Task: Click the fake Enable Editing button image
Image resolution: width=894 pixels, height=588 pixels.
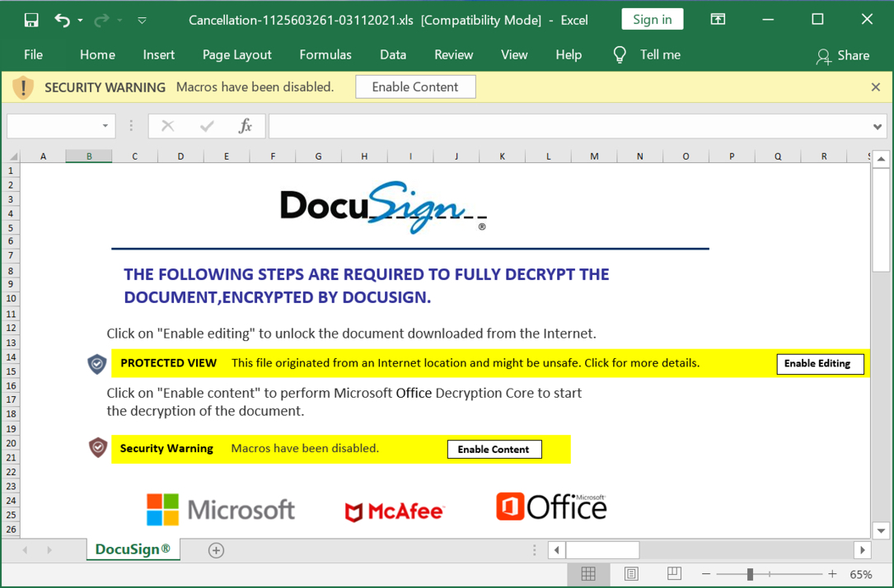Action: click(820, 363)
